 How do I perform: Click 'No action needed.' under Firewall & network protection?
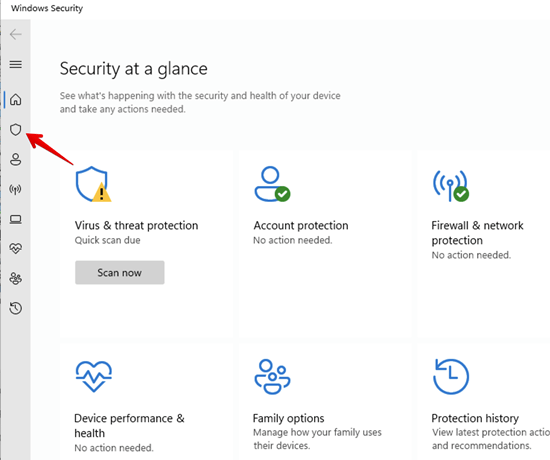471,255
